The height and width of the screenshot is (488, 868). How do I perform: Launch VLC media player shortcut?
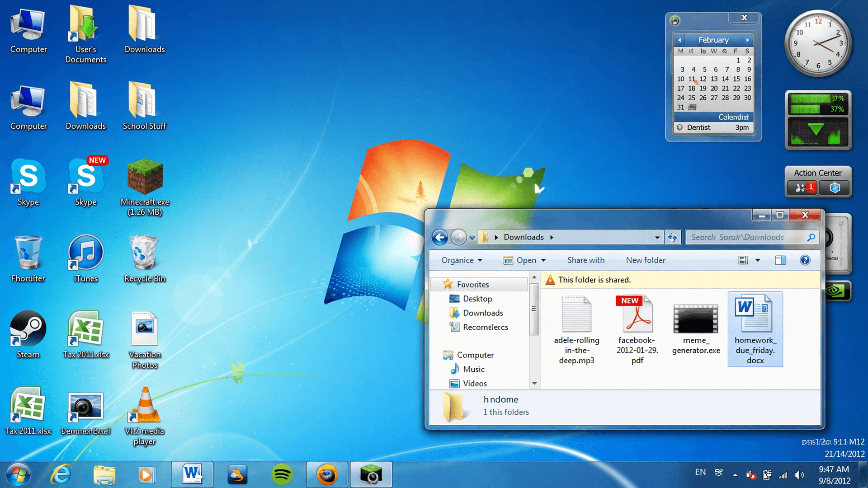coord(145,417)
